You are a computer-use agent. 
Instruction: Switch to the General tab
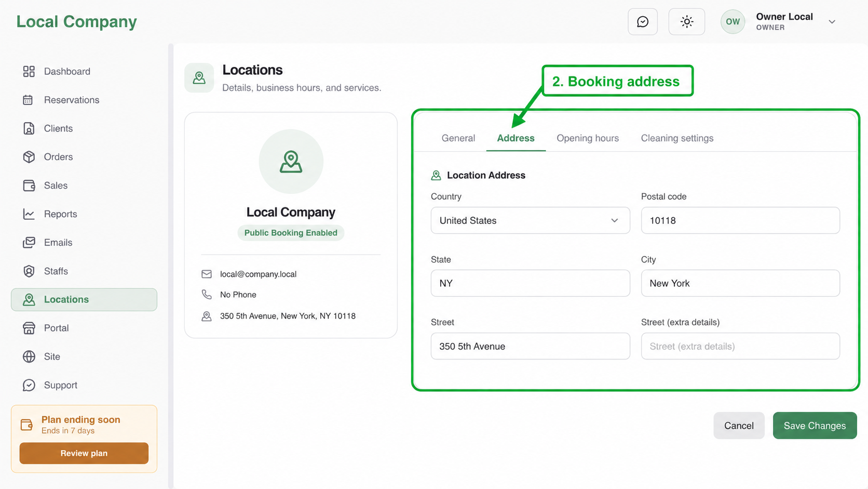458,138
